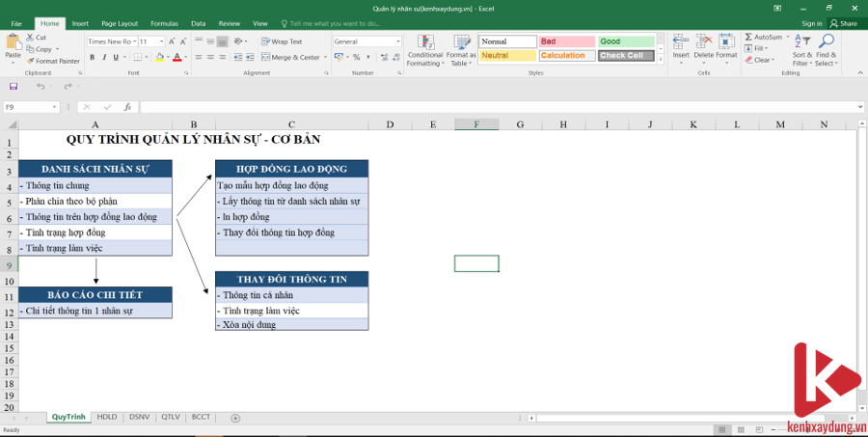868x437 pixels.
Task: Expand the font name dropdown
Action: pos(133,41)
